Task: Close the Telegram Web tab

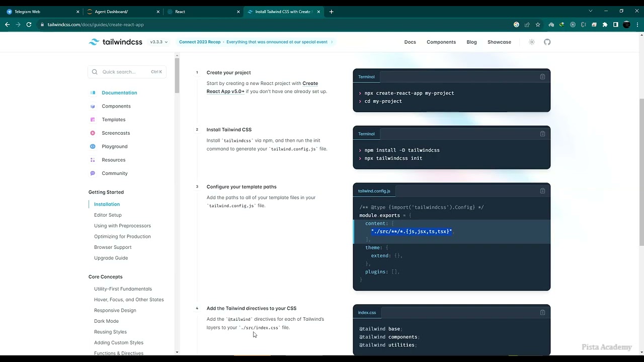Action: tap(77, 12)
